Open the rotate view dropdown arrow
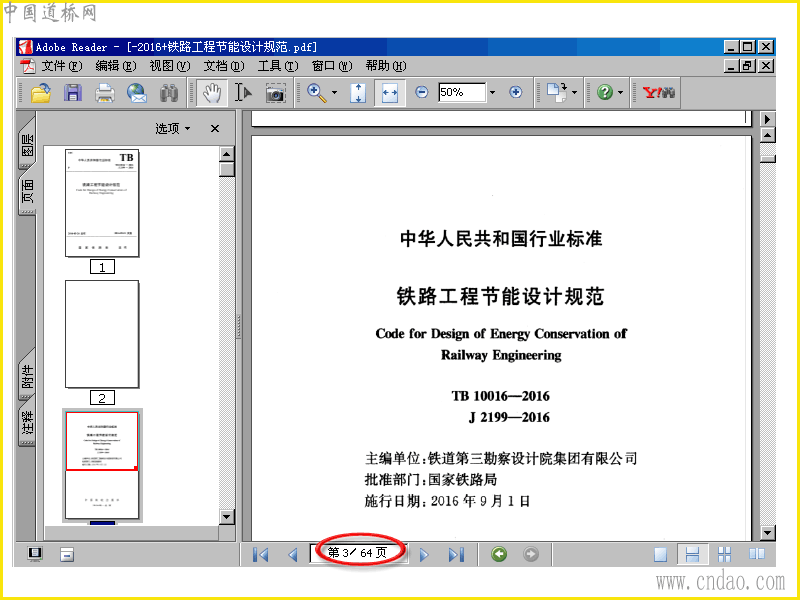 coord(574,92)
